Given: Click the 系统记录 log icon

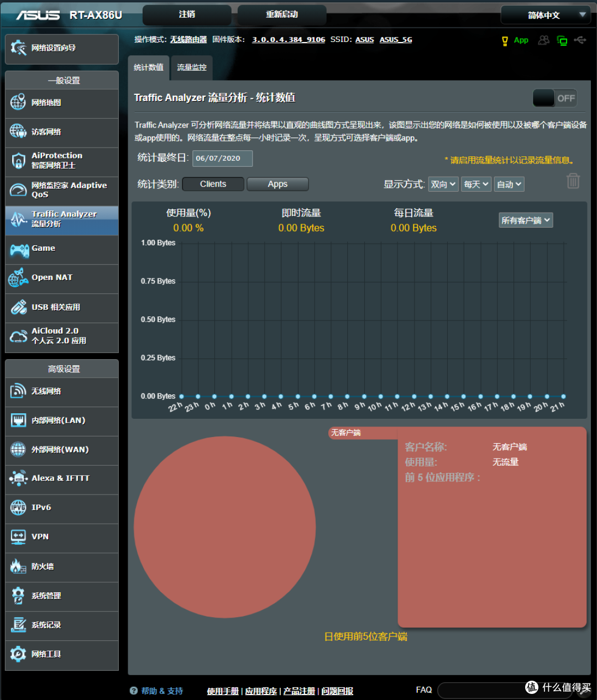Looking at the screenshot, I should coord(18,625).
